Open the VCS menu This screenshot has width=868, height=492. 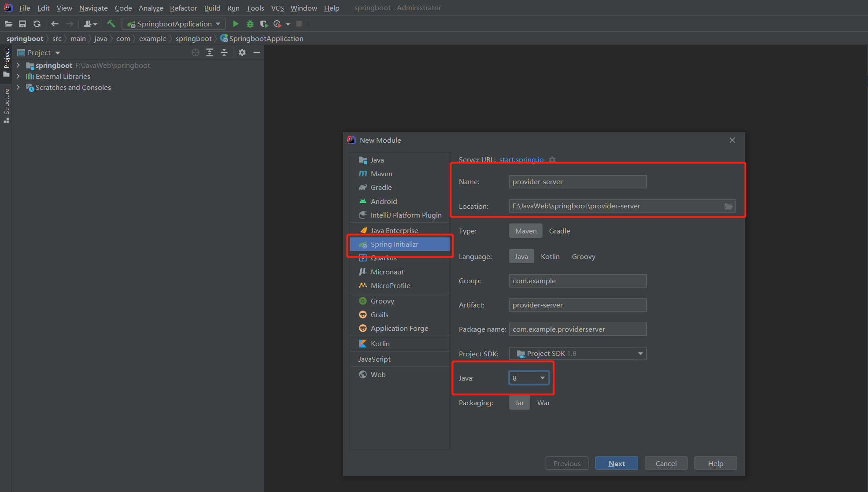click(x=277, y=8)
